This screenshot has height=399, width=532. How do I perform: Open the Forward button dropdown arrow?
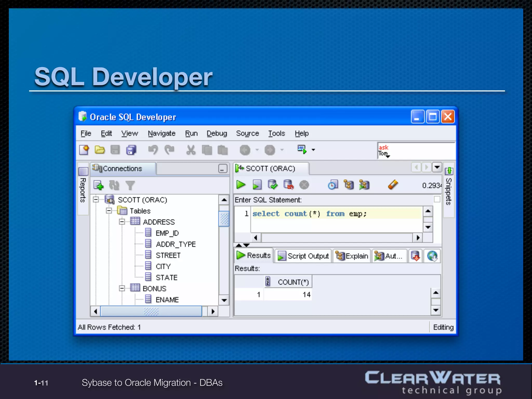tap(282, 150)
